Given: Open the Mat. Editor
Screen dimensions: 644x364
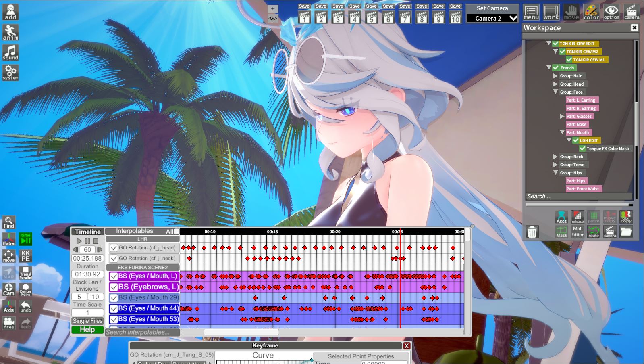Looking at the screenshot, I should pos(578,232).
